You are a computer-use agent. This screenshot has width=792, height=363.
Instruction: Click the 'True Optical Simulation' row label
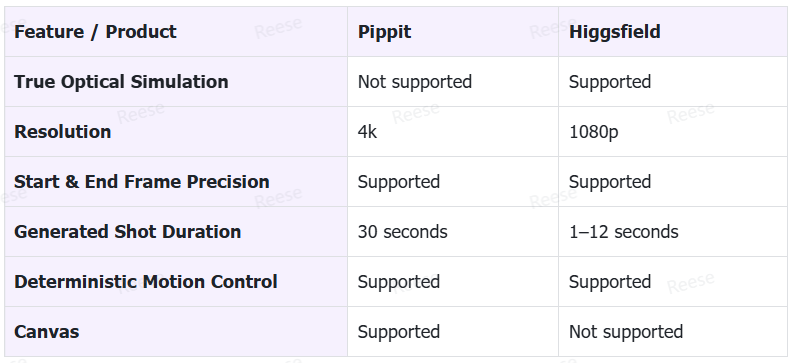pos(121,82)
